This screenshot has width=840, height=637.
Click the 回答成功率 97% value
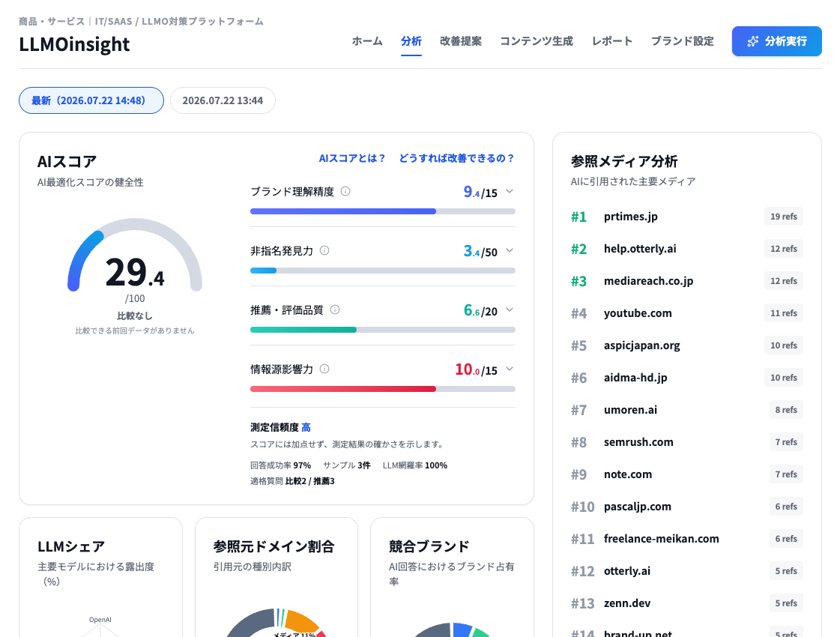click(x=280, y=465)
